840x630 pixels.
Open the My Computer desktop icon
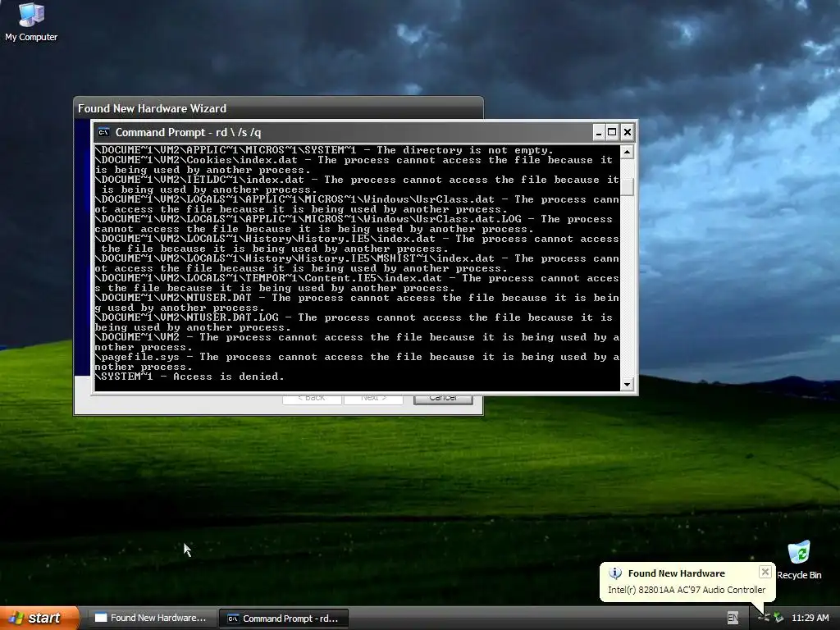31,22
